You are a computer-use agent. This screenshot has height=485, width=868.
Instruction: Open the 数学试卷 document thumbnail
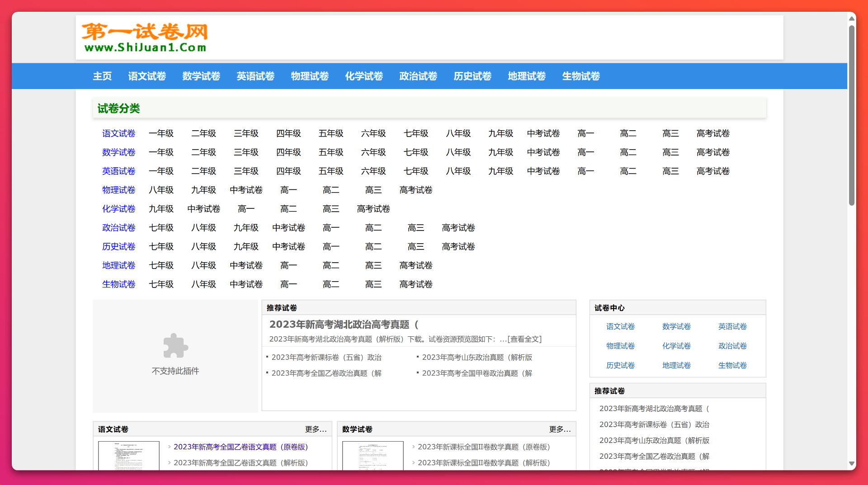coord(373,455)
